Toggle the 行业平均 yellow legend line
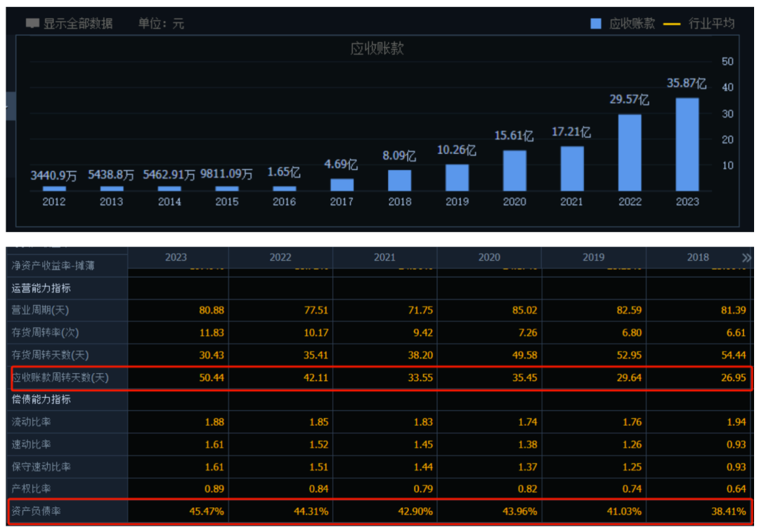759x532 pixels. (x=671, y=23)
